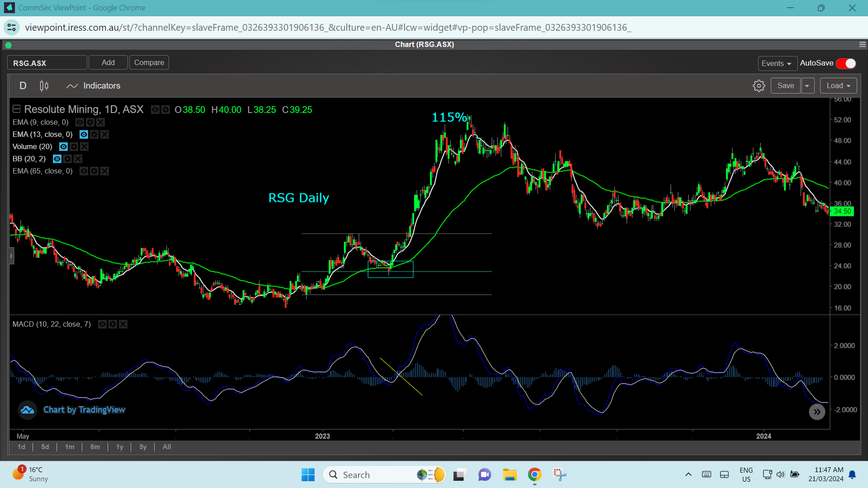This screenshot has width=868, height=488.
Task: Remove the EMA (13, close, 0) indicator
Action: coord(104,135)
